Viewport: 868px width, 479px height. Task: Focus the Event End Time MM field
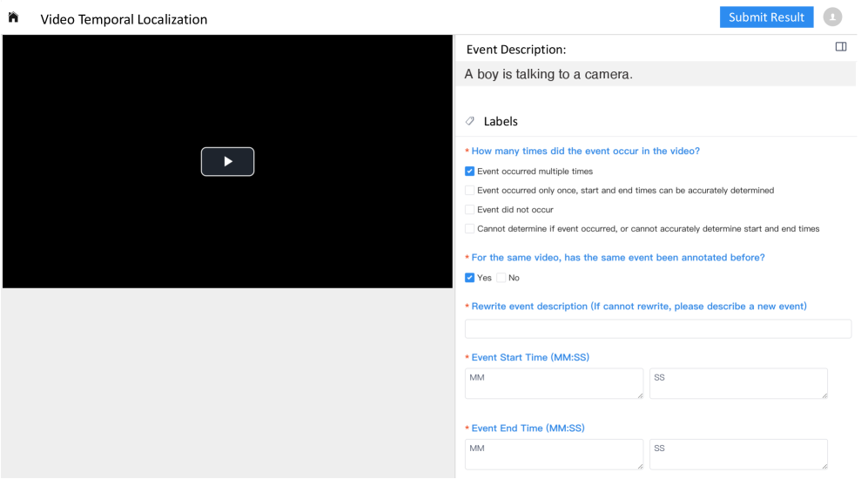point(553,454)
